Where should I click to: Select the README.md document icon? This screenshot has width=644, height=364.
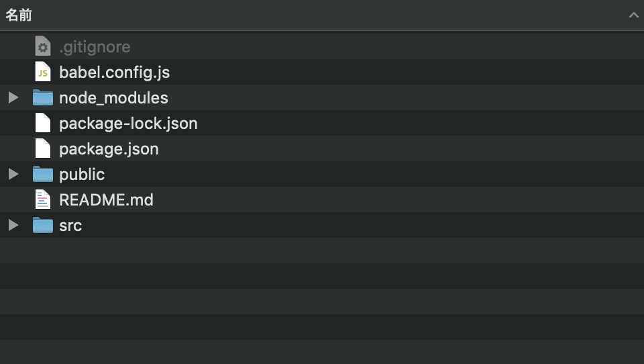tap(43, 199)
